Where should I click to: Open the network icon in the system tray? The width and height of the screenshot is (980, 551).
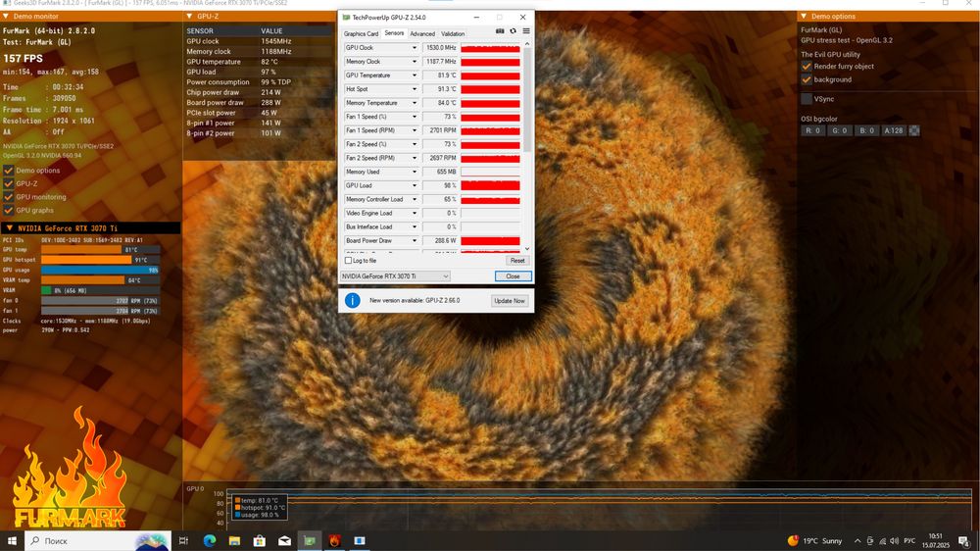882,541
